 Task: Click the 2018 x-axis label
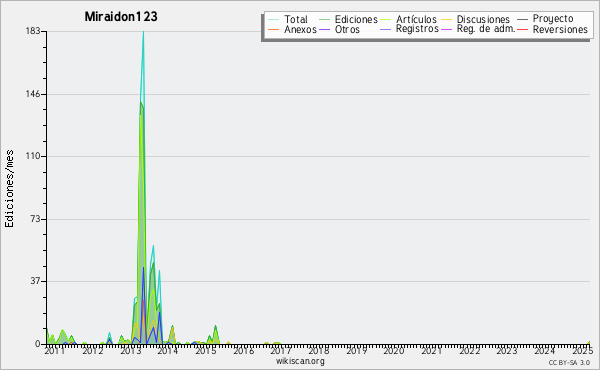point(319,350)
